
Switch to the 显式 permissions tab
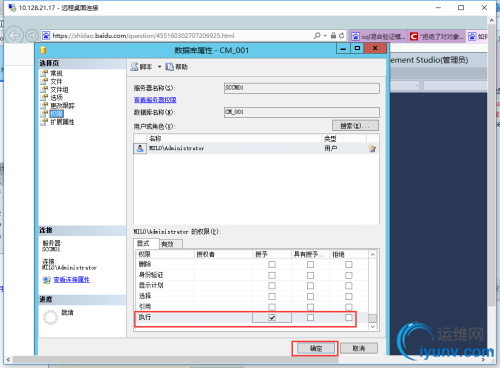pyautogui.click(x=146, y=244)
